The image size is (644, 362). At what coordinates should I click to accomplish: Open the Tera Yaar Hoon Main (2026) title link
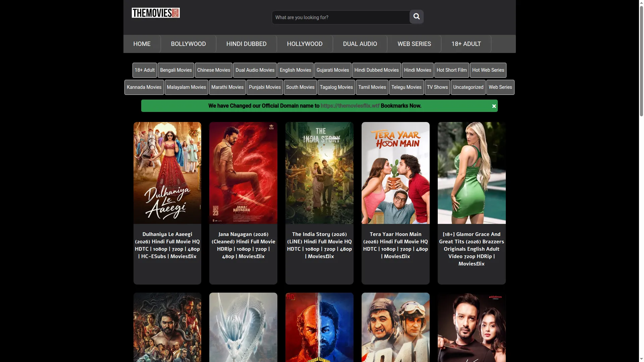(x=395, y=245)
